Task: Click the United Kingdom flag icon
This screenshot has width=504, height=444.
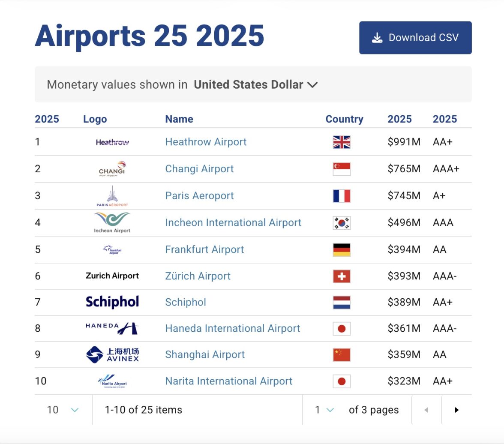Action: click(342, 142)
